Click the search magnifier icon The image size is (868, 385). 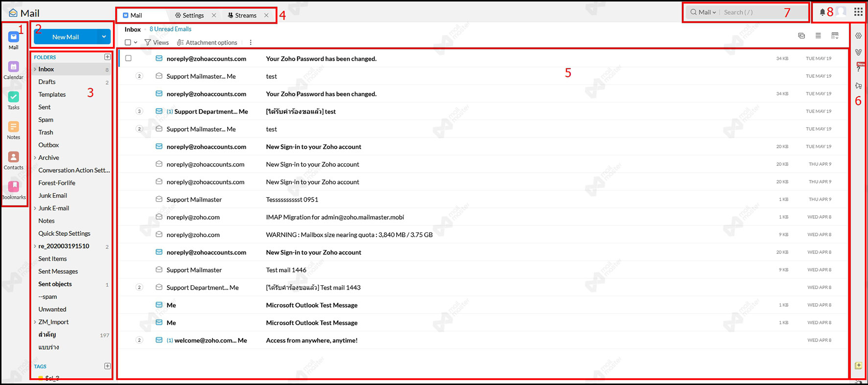pyautogui.click(x=693, y=12)
